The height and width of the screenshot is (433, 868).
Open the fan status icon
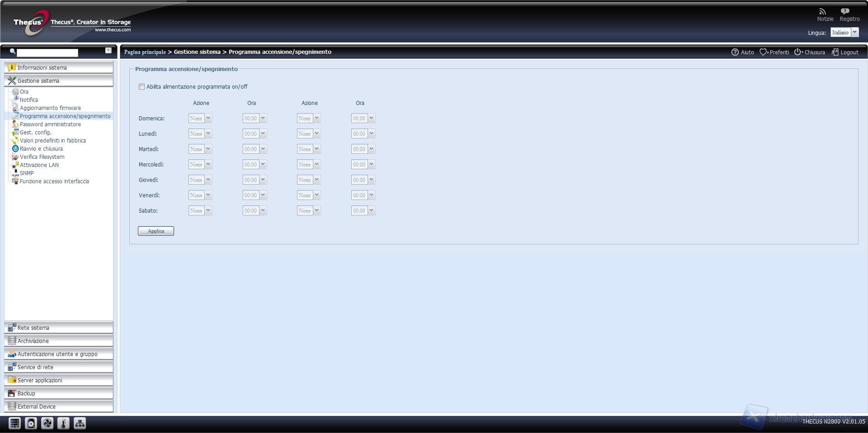[47, 423]
